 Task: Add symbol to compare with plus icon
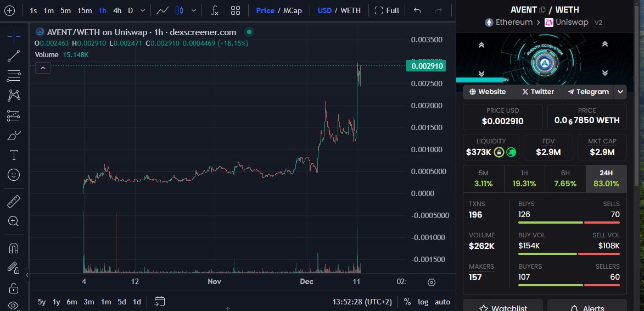(x=9, y=10)
